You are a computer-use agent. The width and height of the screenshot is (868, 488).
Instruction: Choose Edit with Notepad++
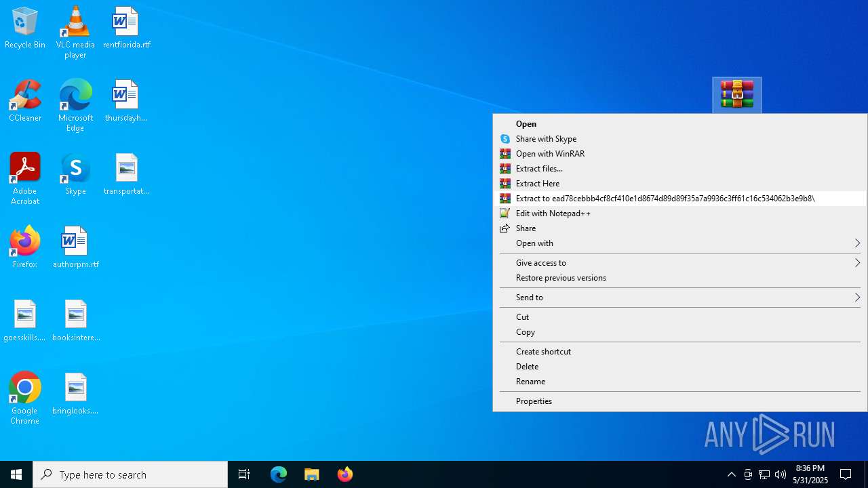[x=679, y=213]
